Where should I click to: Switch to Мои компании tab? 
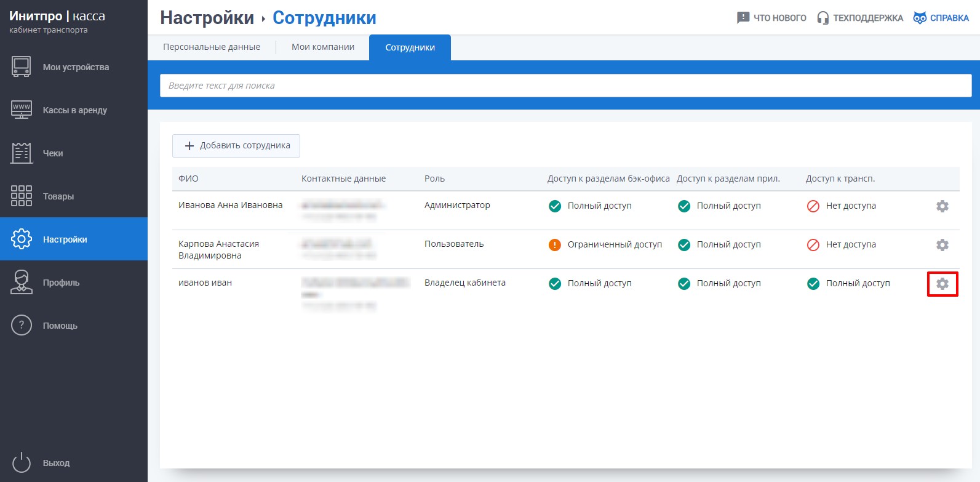click(323, 47)
